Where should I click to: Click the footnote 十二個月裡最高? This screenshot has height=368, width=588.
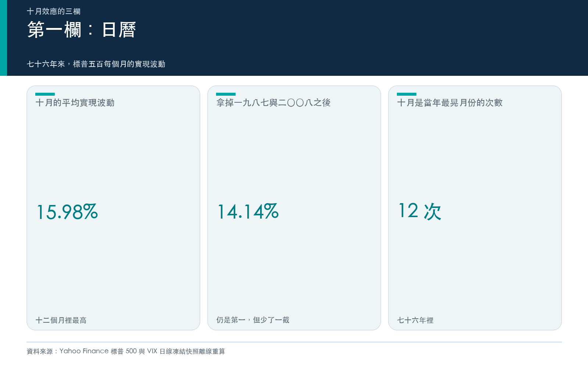pos(61,320)
